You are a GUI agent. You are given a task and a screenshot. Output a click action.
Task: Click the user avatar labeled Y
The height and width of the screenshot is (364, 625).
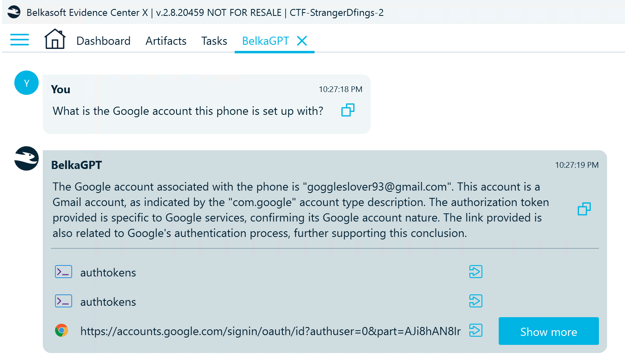26,83
